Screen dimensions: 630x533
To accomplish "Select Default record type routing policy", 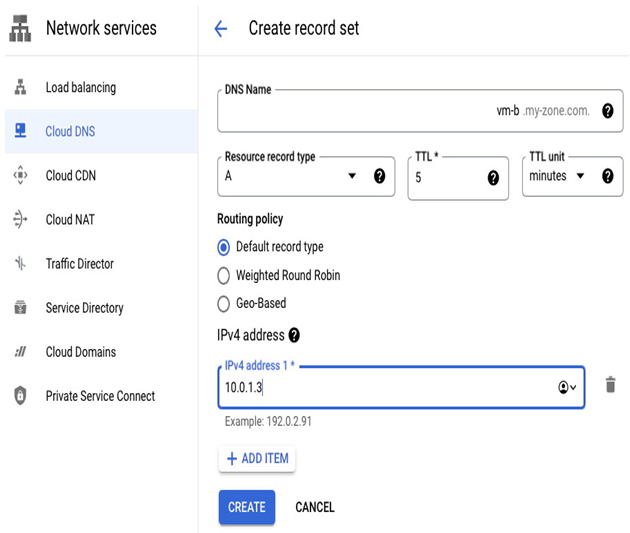I will coord(223,247).
